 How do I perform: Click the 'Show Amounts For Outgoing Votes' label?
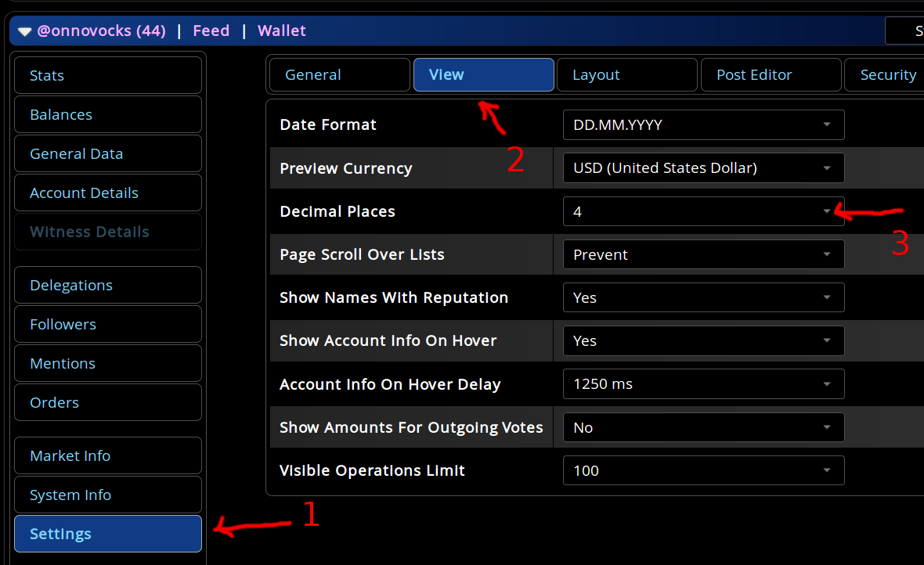[411, 427]
